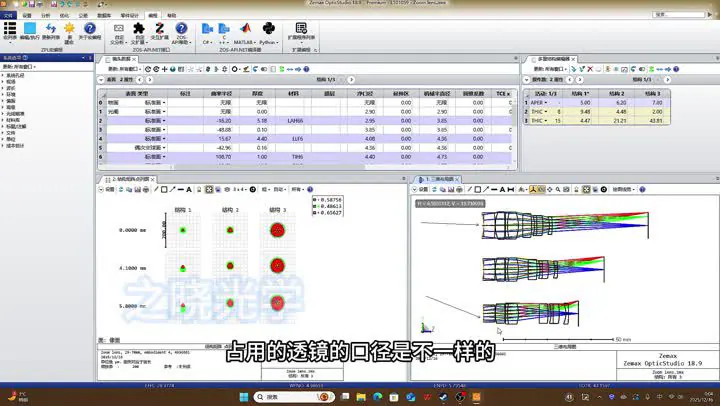Click the black circle target icon in 3D layout toolbar
This screenshot has height=406, width=720.
[x=604, y=189]
